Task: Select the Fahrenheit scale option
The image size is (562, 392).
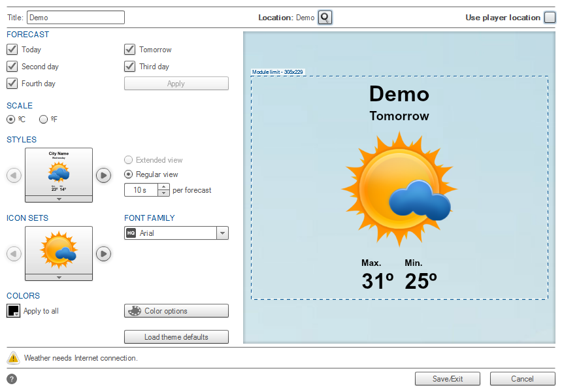Action: click(x=44, y=120)
